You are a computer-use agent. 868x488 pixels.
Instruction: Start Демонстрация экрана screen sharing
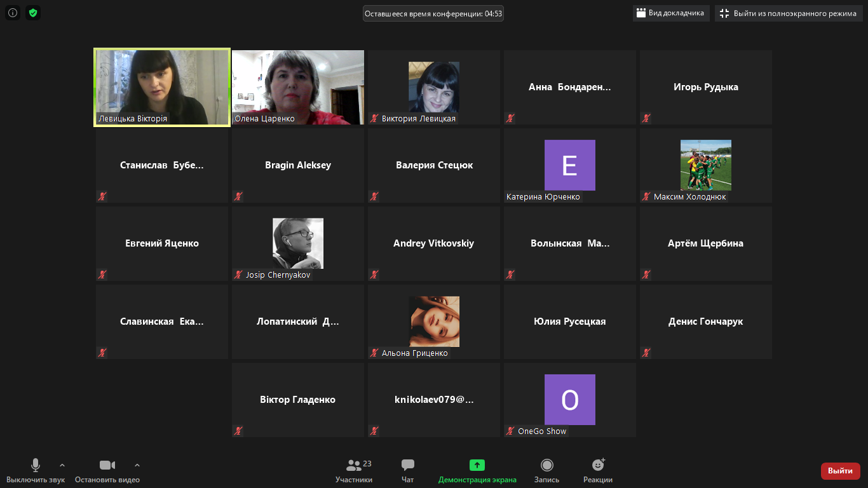(477, 471)
